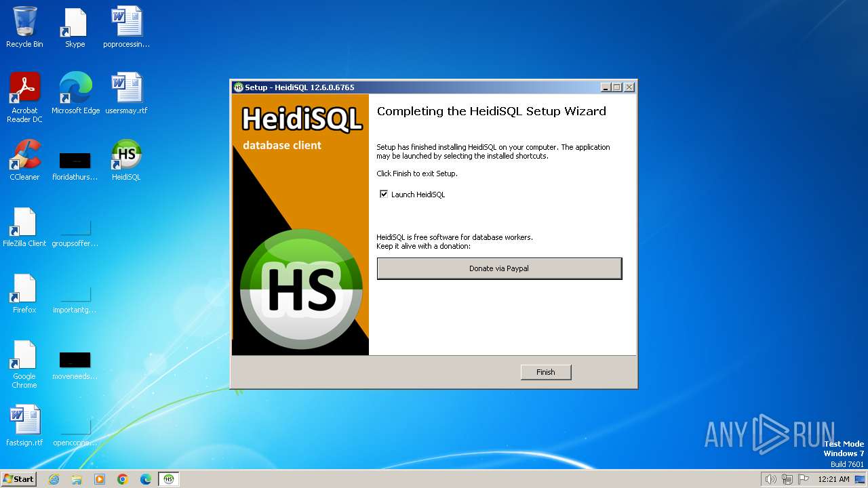Select the HeidiSQL desktop shortcut
Viewport: 868px width, 488px height.
(126, 160)
